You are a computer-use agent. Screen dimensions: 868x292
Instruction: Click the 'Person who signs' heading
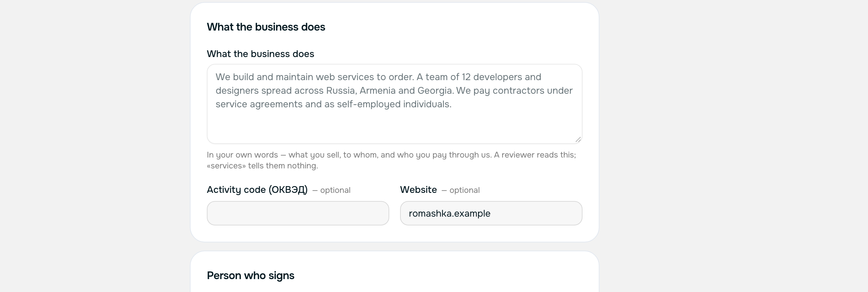(x=251, y=275)
